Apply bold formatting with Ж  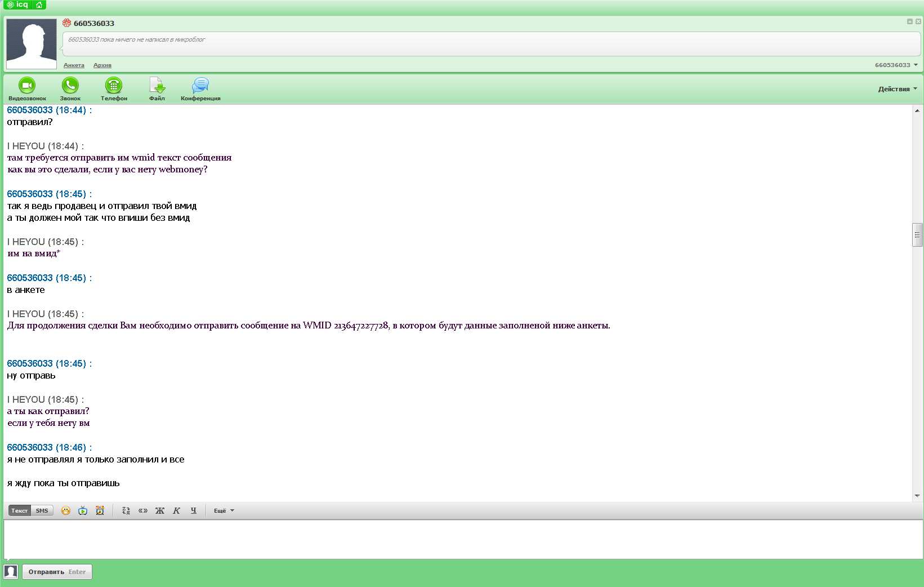click(160, 510)
